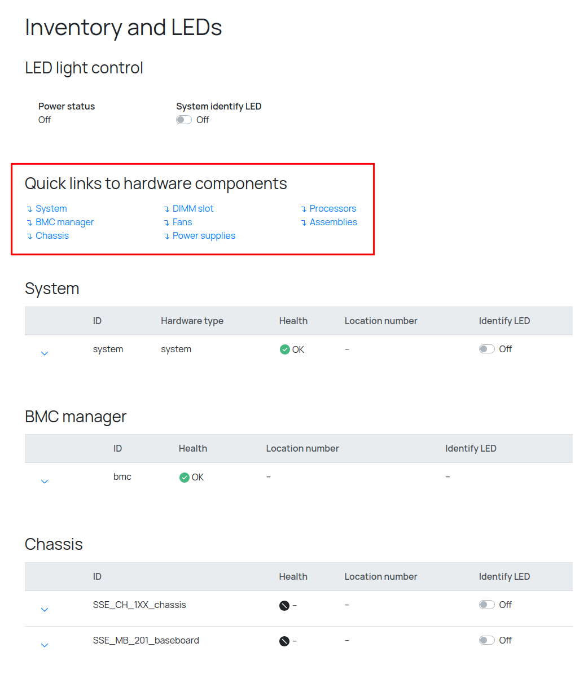
Task: Expand the bmc row details
Action: pyautogui.click(x=45, y=482)
